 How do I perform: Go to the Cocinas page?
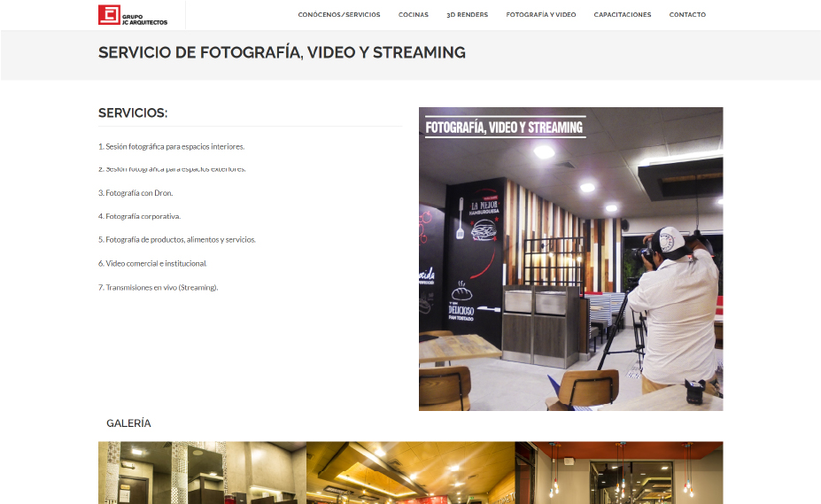point(413,15)
